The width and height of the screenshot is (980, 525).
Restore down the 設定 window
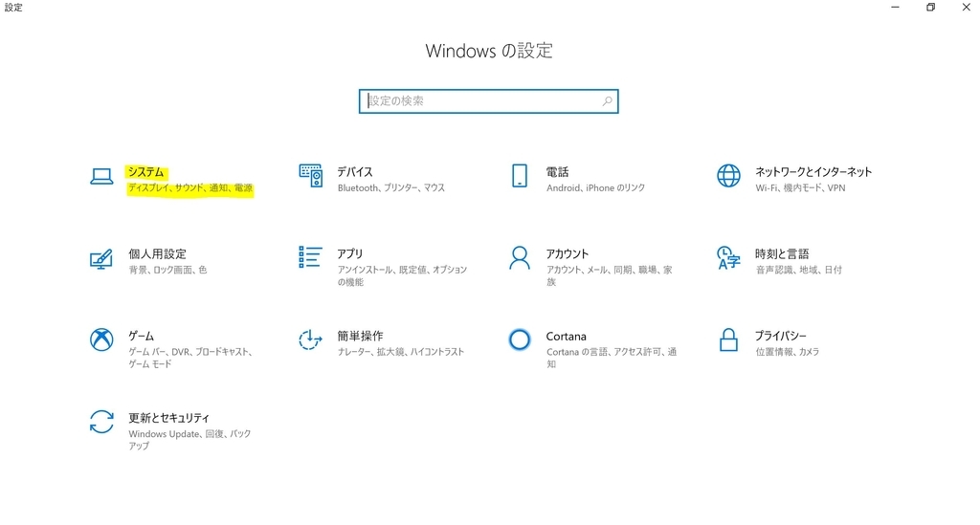(930, 8)
